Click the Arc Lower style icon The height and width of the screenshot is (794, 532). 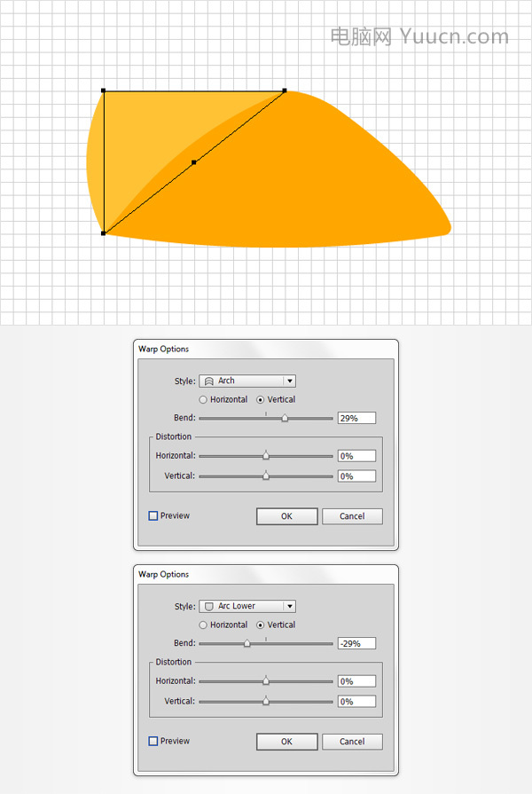pos(208,606)
